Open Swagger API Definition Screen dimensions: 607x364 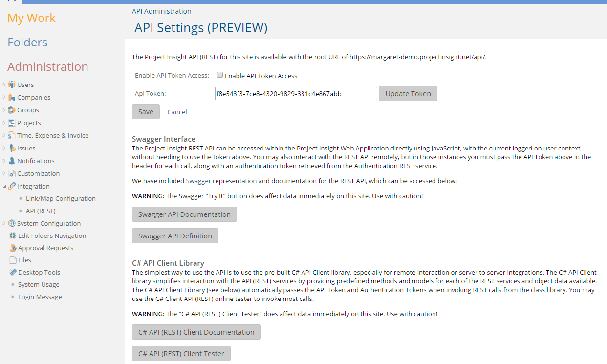point(175,236)
